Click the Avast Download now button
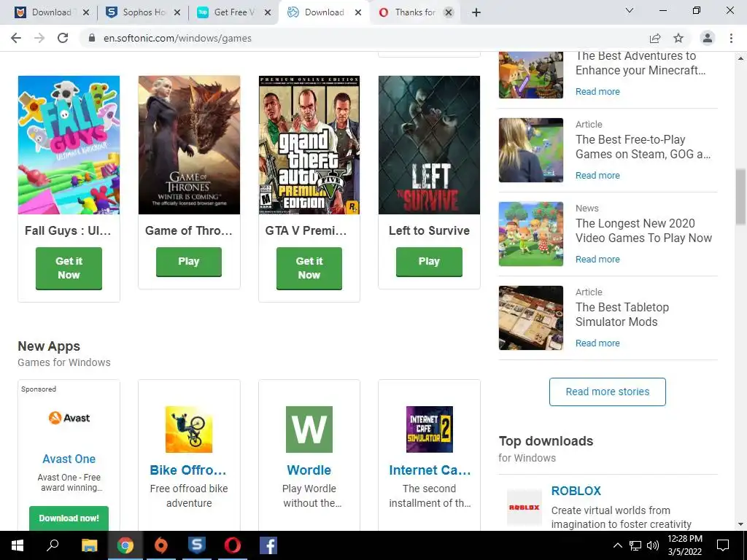 (69, 518)
